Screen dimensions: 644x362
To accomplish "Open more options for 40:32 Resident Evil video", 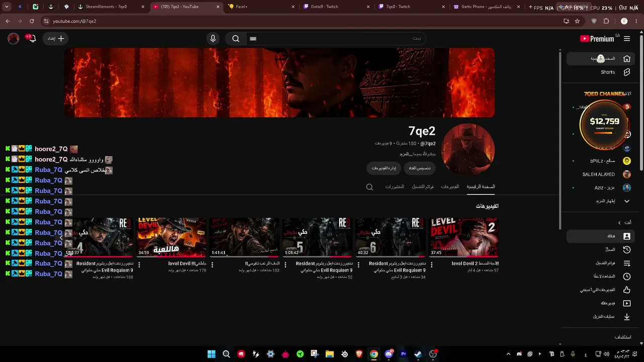I will tap(358, 264).
